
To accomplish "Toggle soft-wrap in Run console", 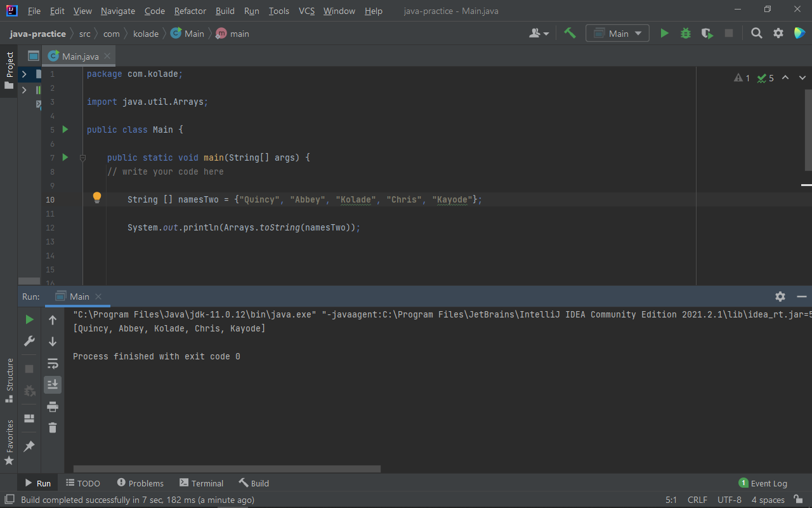I will point(53,363).
